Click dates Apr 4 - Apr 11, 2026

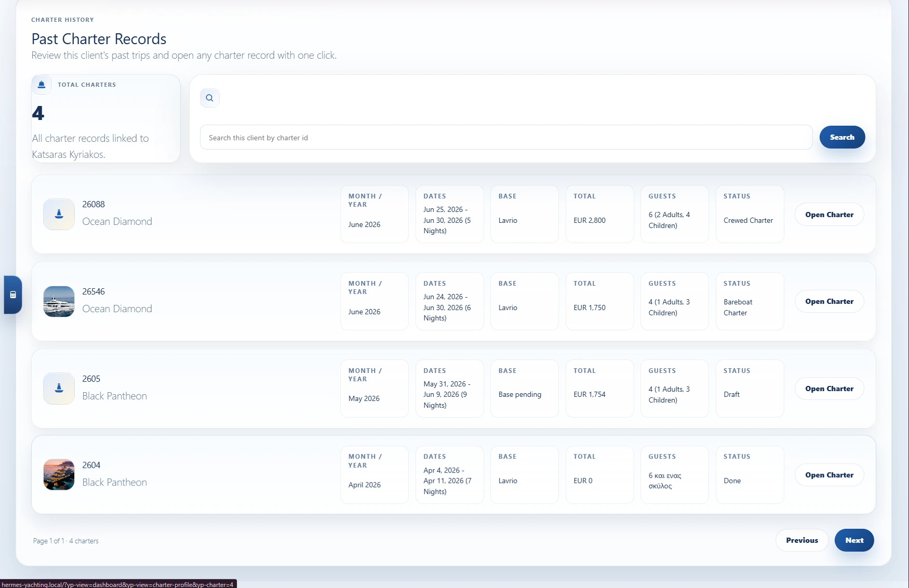447,481
